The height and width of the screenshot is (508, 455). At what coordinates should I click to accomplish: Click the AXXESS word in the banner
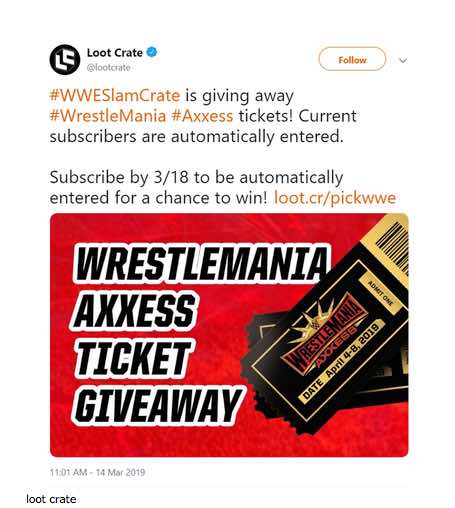click(134, 311)
